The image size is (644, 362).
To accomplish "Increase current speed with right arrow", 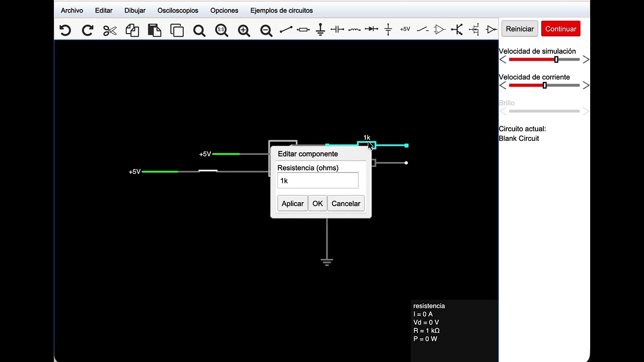I will pos(586,85).
